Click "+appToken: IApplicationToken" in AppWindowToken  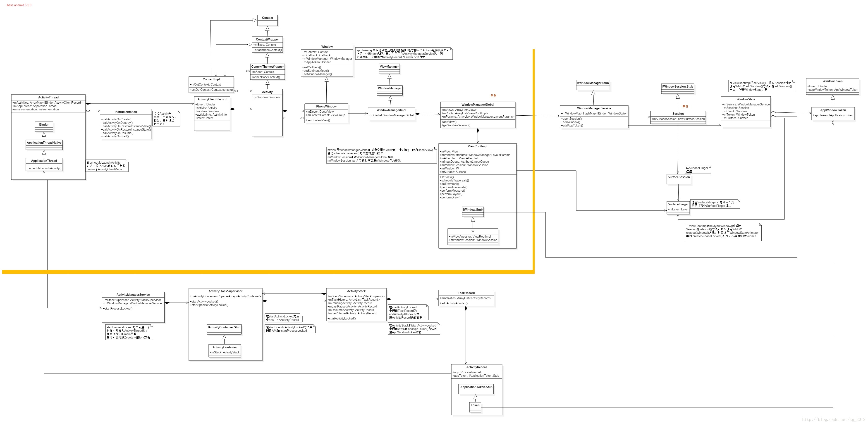[x=833, y=116]
